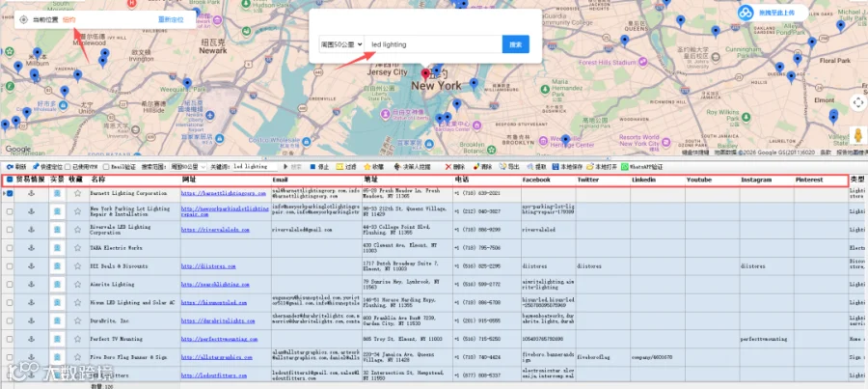Click the 电话 column header
This screenshot has height=389, width=868.
[462, 180]
